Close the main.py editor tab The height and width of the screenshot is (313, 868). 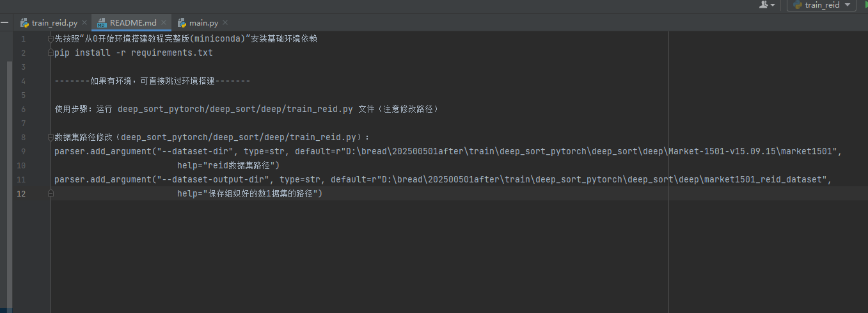click(x=225, y=23)
